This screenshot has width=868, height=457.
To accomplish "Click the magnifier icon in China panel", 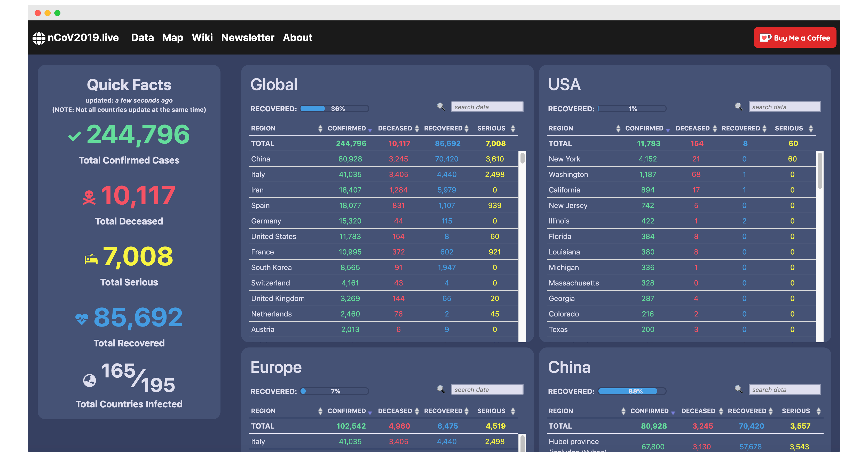I will [x=738, y=389].
